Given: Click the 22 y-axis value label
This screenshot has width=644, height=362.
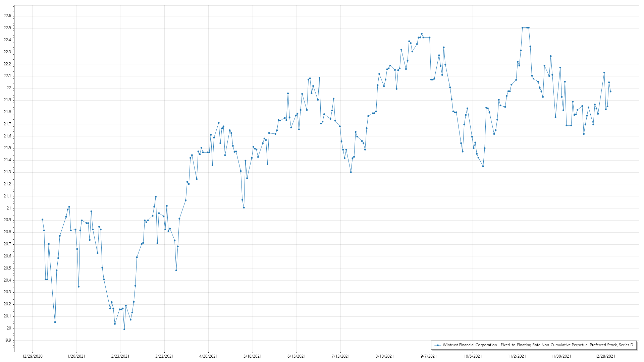Looking at the screenshot, I should (x=9, y=88).
